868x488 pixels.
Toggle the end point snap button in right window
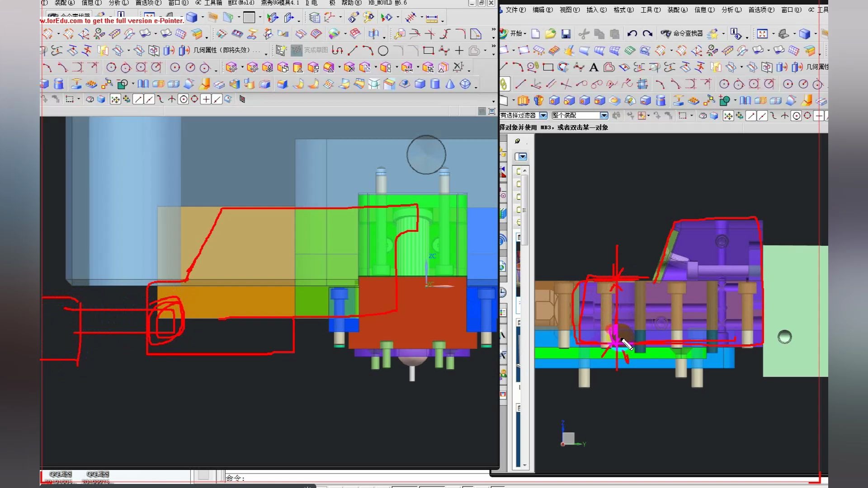[751, 116]
